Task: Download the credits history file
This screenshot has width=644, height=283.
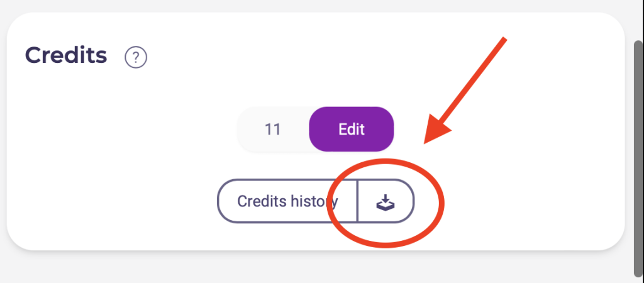Action: [x=385, y=201]
